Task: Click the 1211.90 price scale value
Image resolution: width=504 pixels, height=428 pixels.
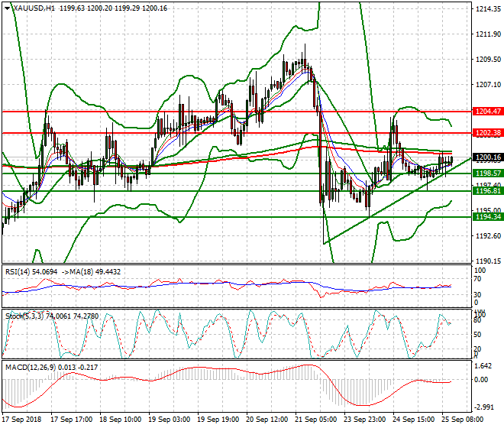Action: click(x=488, y=34)
